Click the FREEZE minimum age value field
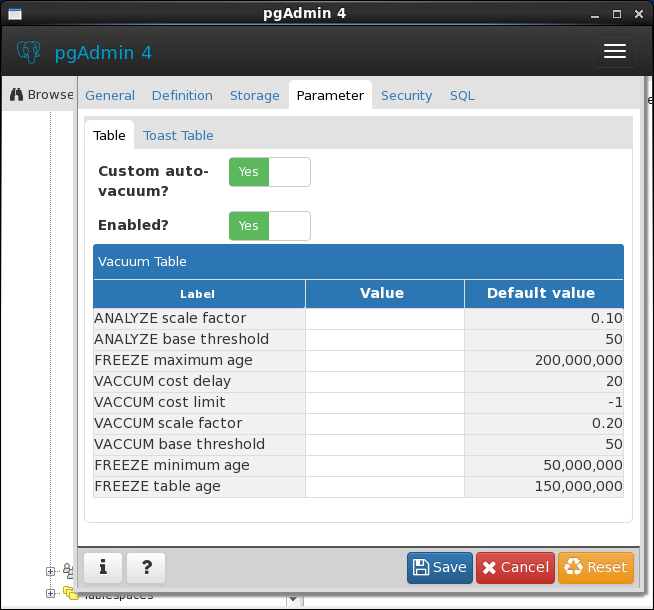This screenshot has height=610, width=654. point(385,466)
